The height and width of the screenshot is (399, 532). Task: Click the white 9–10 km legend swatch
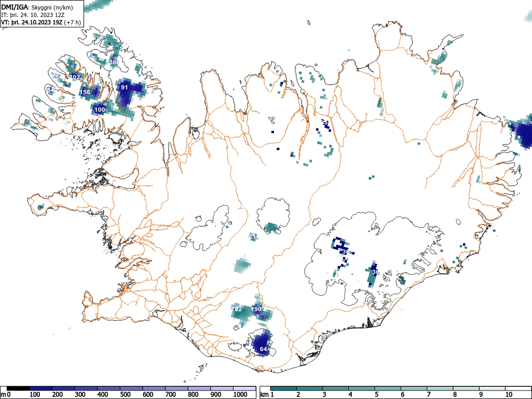(492, 388)
